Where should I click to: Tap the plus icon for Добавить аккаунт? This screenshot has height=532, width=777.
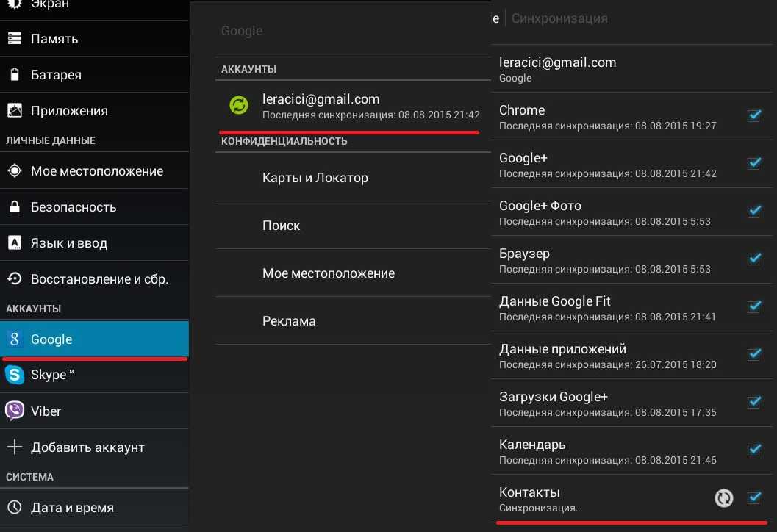[x=14, y=447]
